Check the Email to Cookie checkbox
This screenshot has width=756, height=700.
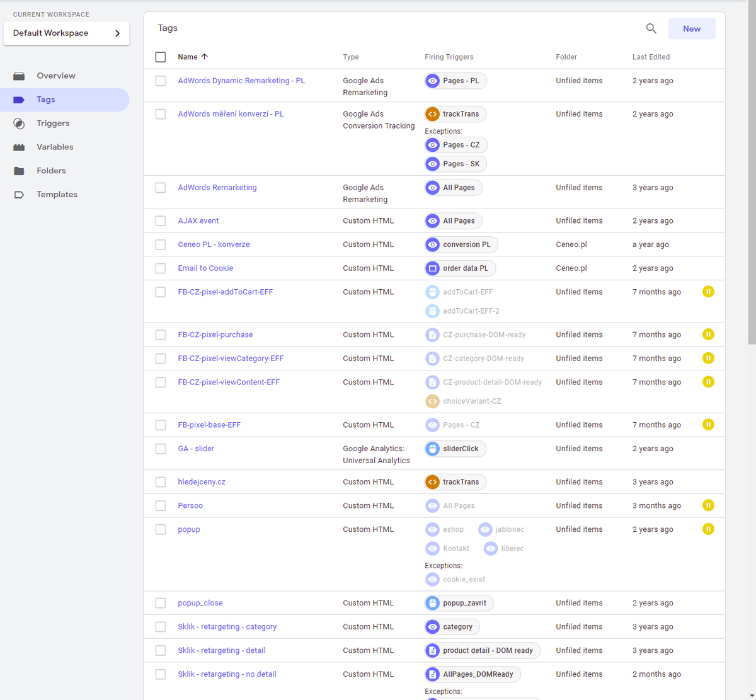(161, 268)
